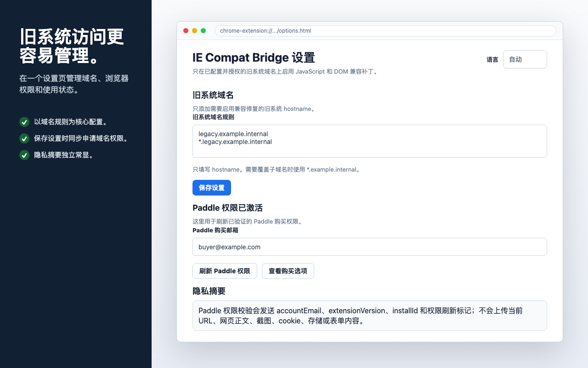Click the check icon beside 隐私摘要独立常显
Image resolution: width=588 pixels, height=368 pixels.
coord(24,155)
